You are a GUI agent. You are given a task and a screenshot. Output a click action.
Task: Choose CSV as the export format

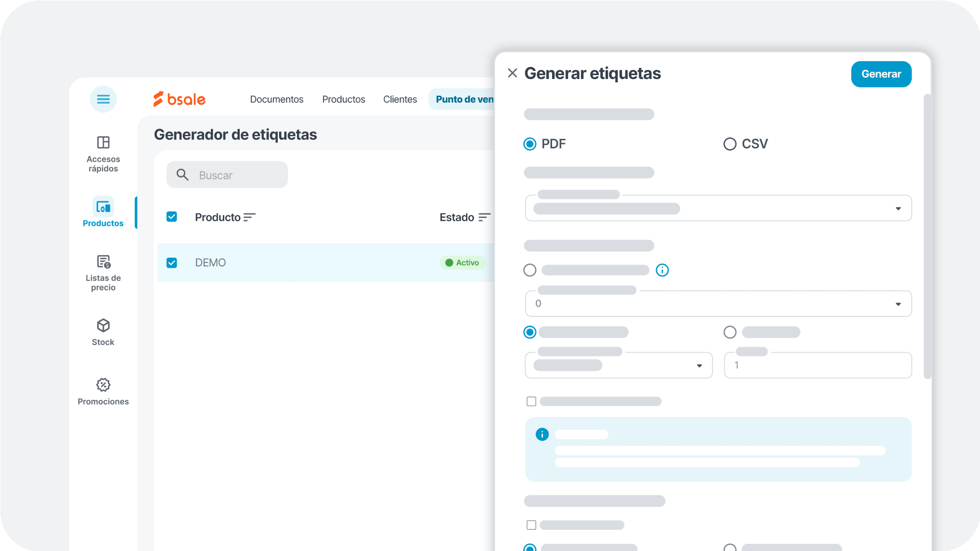click(x=730, y=144)
